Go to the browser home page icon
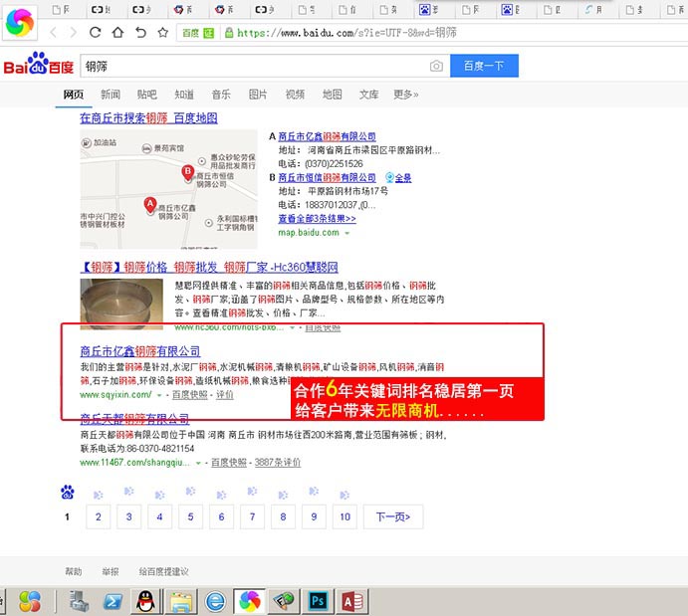The width and height of the screenshot is (688, 616). pos(117,32)
